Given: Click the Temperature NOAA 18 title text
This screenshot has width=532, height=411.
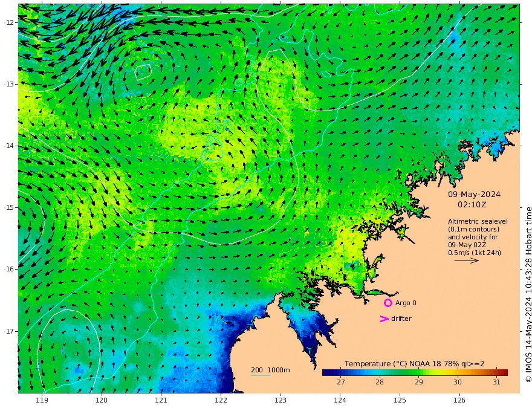Looking at the screenshot, I should point(414,363).
